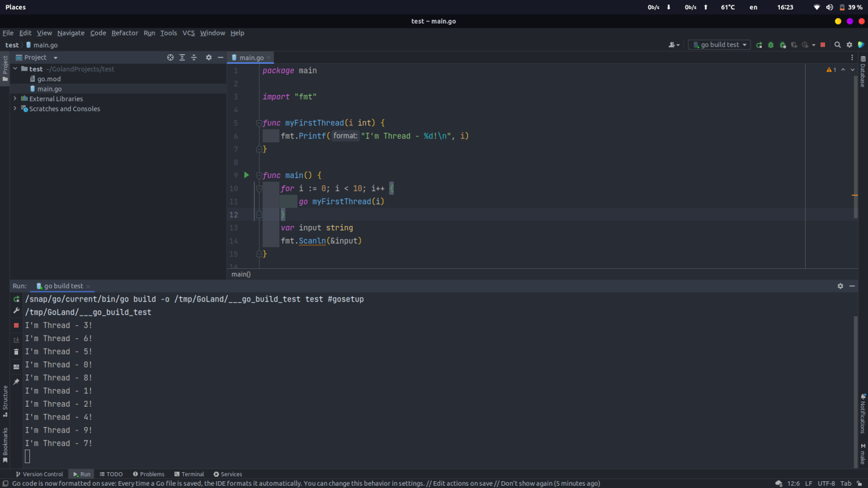Collapse the code fold arrow beside main()

coord(258,175)
